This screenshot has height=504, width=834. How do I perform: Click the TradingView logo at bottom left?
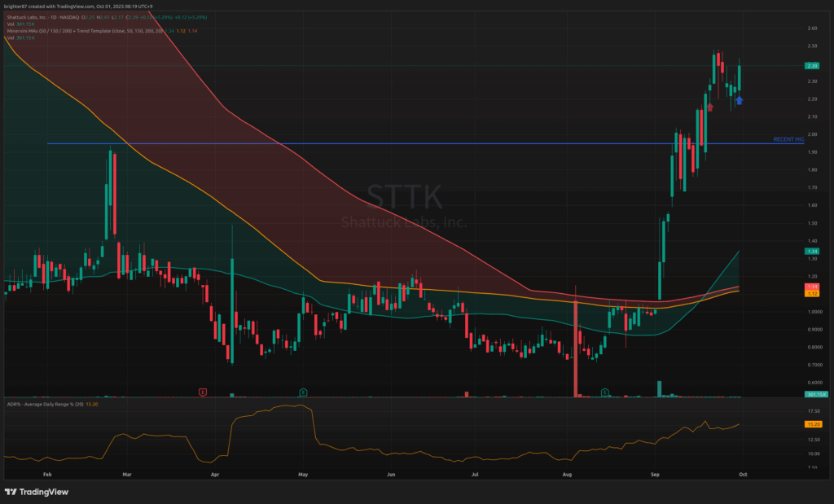37,492
